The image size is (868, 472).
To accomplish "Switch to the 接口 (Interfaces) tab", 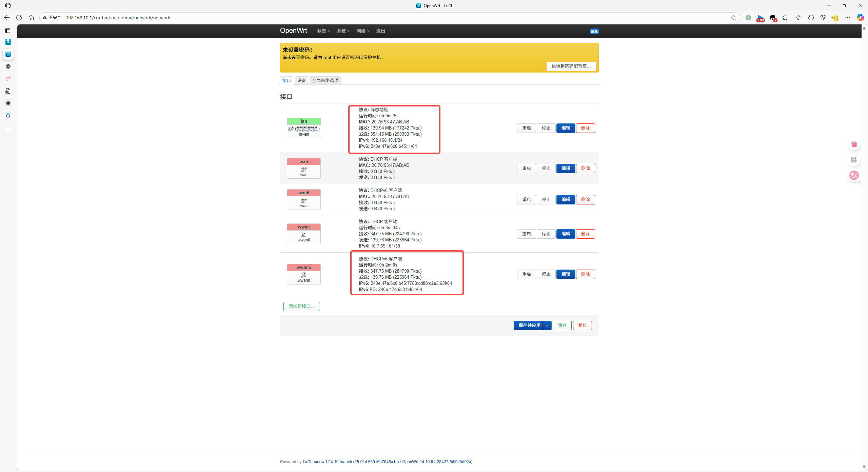I will click(287, 80).
